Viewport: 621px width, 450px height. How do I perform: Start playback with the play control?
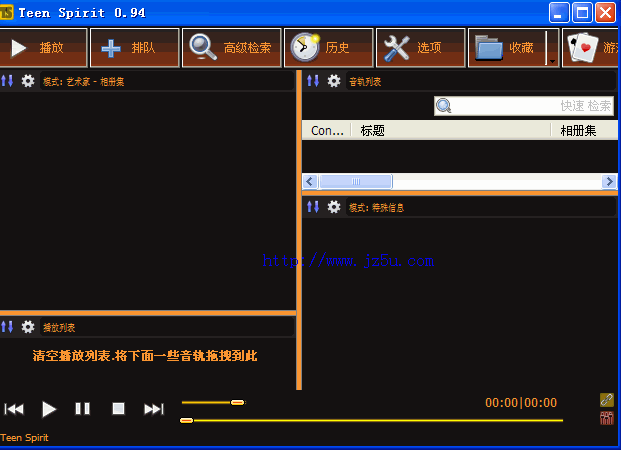(49, 409)
